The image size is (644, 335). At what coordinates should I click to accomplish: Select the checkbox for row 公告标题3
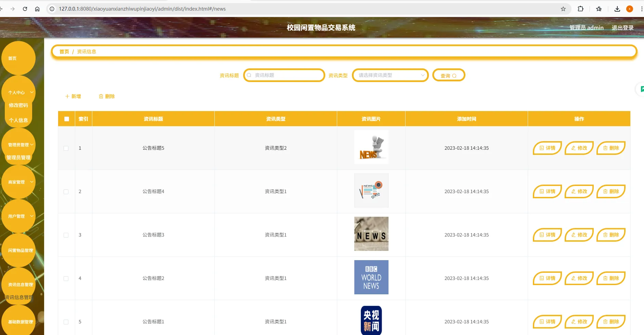tap(66, 235)
